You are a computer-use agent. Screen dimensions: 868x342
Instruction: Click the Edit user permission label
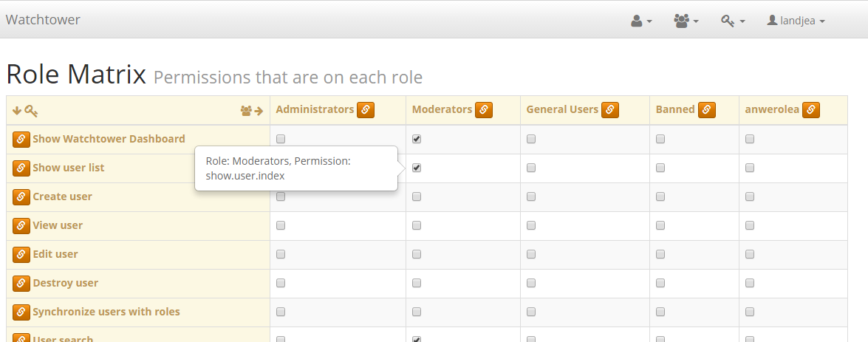pos(55,254)
